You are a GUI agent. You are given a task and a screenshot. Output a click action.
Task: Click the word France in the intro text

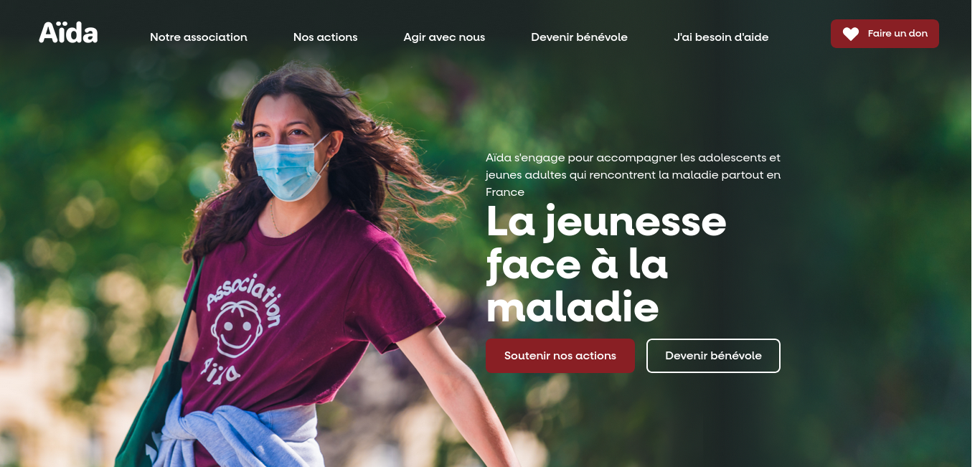505,192
